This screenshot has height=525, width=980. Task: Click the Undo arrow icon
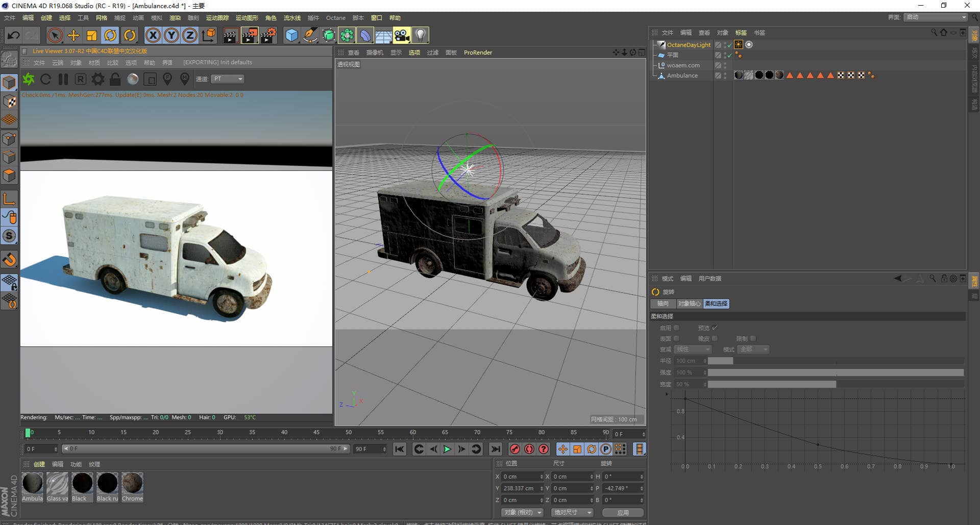coord(14,35)
